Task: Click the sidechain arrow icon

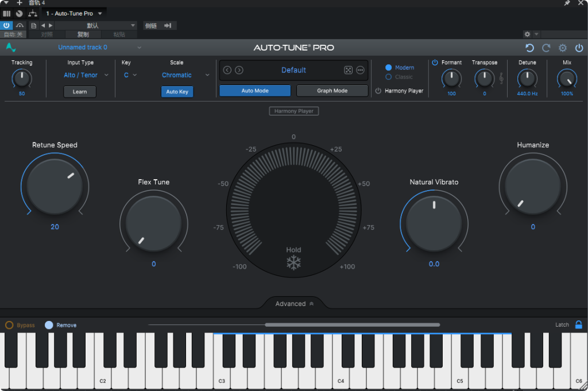Action: coord(168,25)
